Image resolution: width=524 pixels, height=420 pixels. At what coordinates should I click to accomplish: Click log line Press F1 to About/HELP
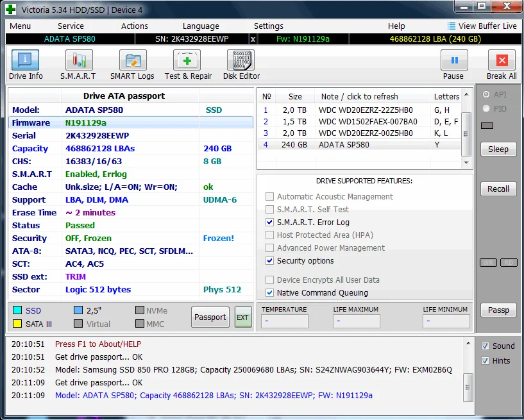(x=98, y=344)
